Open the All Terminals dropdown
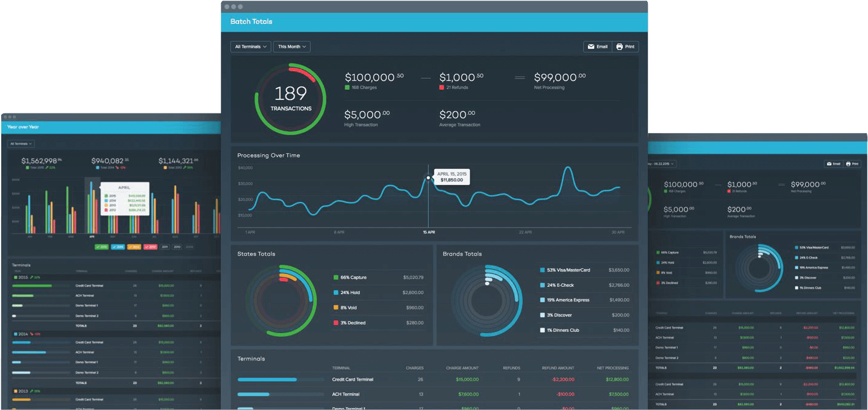This screenshot has height=410, width=868. coord(250,46)
